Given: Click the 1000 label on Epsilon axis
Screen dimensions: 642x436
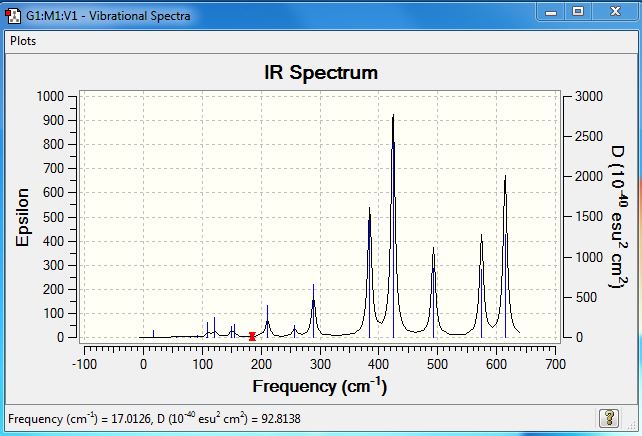Looking at the screenshot, I should [x=50, y=97].
